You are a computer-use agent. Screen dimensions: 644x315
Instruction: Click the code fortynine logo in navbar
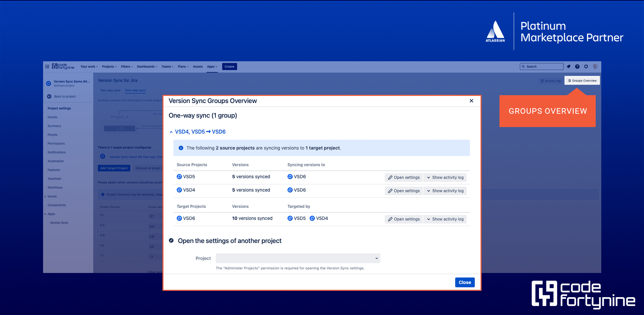coord(63,66)
